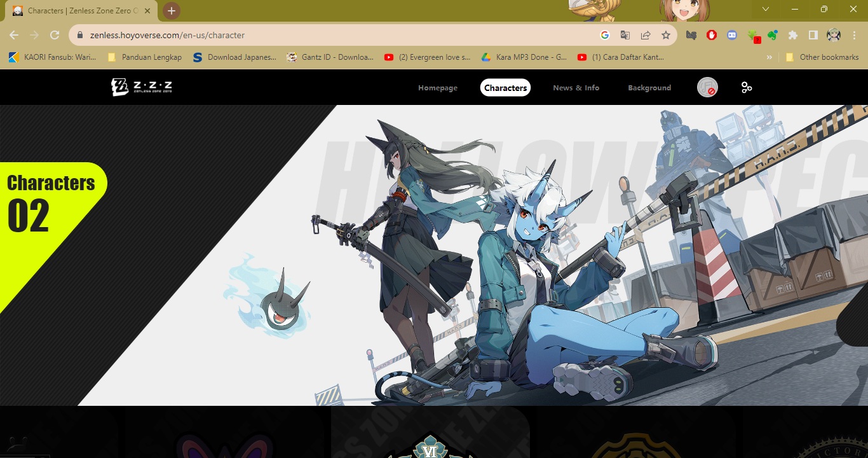This screenshot has height=458, width=868.
Task: Toggle the browser side panel
Action: tap(813, 36)
